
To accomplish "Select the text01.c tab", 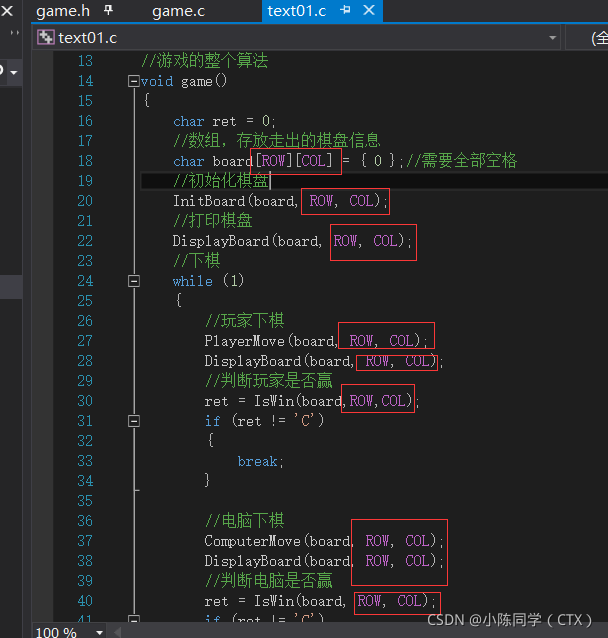I will coord(297,11).
